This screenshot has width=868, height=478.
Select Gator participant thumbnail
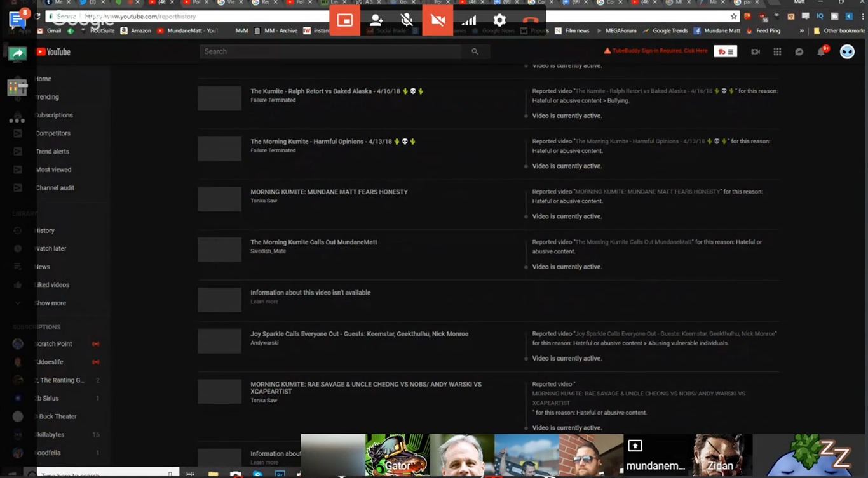398,455
